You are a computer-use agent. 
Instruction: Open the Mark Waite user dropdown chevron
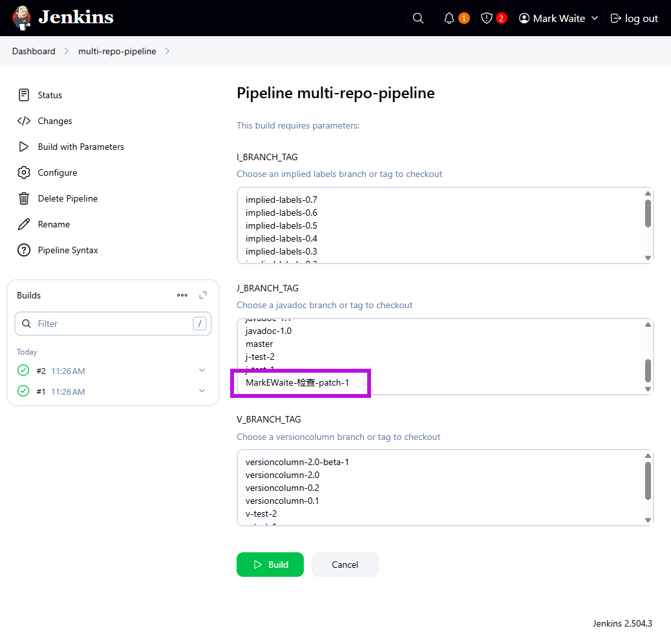[595, 18]
